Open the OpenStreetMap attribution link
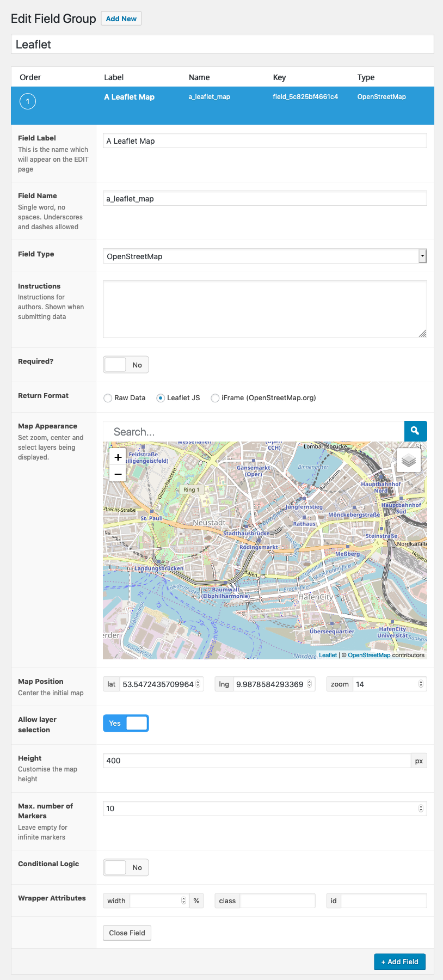Viewport: 443px width, 980px height. (x=369, y=655)
